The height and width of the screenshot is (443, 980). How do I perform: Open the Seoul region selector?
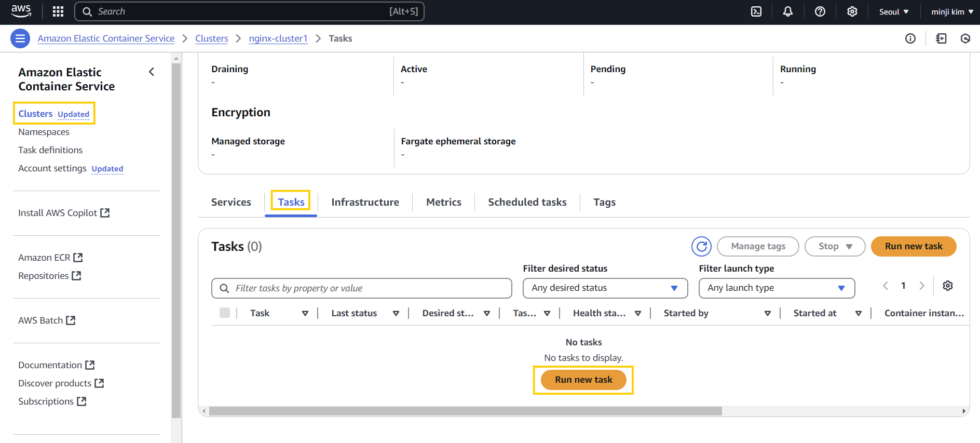894,11
